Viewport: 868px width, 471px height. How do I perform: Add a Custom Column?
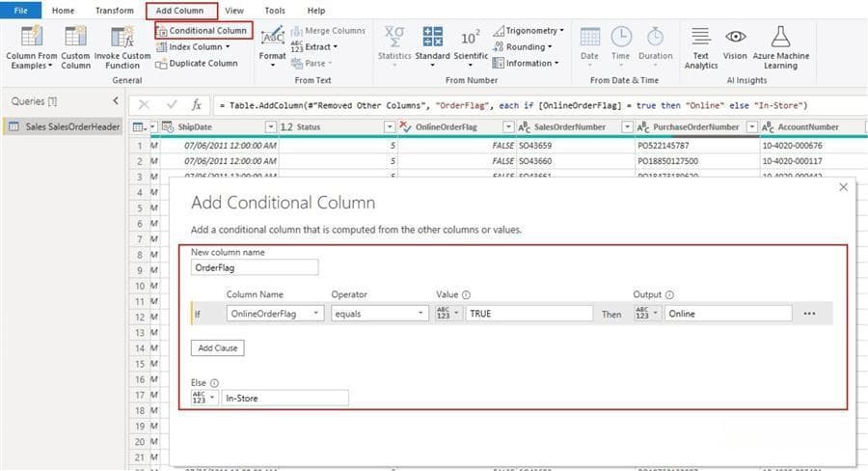76,47
